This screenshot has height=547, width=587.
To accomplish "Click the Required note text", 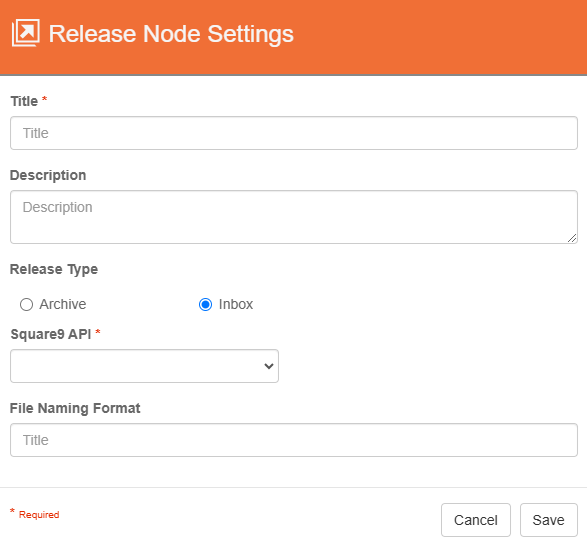I will tap(39, 514).
